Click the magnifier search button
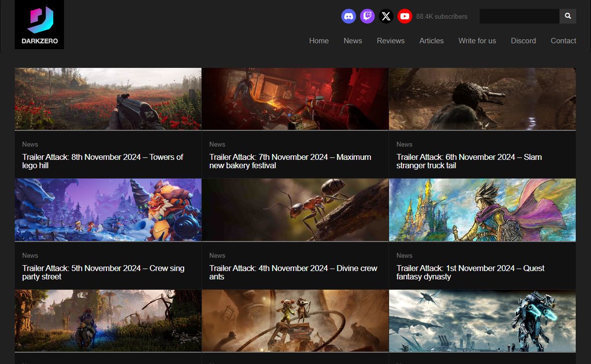This screenshot has width=591, height=364. pyautogui.click(x=568, y=16)
